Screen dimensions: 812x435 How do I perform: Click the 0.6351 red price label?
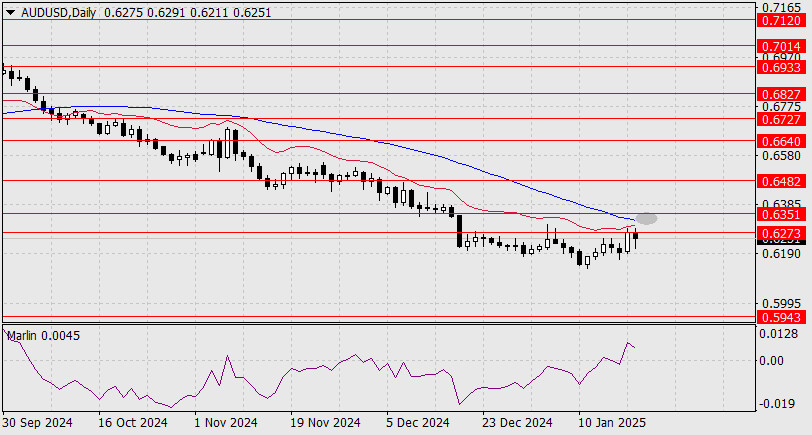781,214
